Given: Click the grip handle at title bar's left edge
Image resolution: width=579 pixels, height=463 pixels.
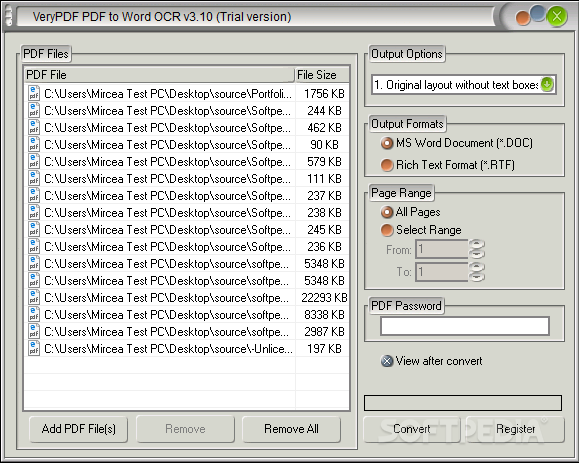Looking at the screenshot, I should pyautogui.click(x=8, y=17).
